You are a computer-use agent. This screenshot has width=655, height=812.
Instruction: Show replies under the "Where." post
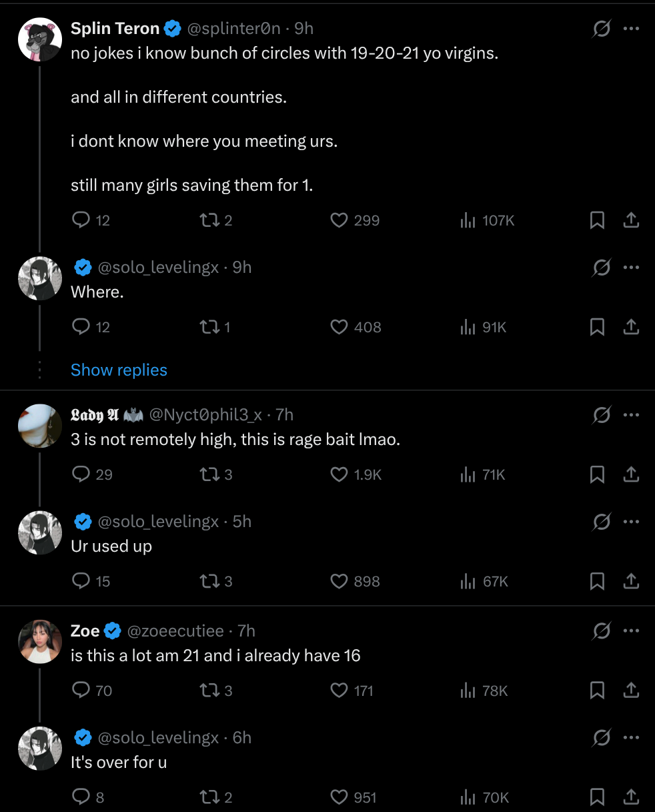coord(119,370)
